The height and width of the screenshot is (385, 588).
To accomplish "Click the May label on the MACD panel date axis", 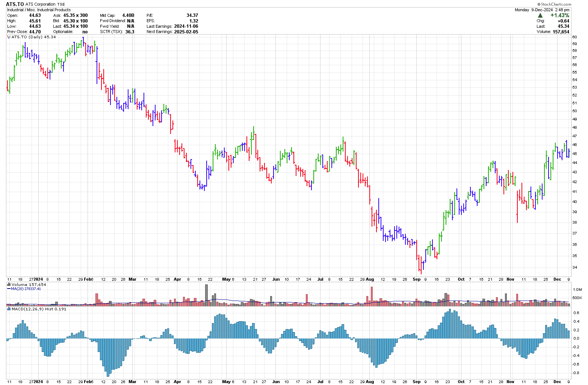I will [x=226, y=382].
